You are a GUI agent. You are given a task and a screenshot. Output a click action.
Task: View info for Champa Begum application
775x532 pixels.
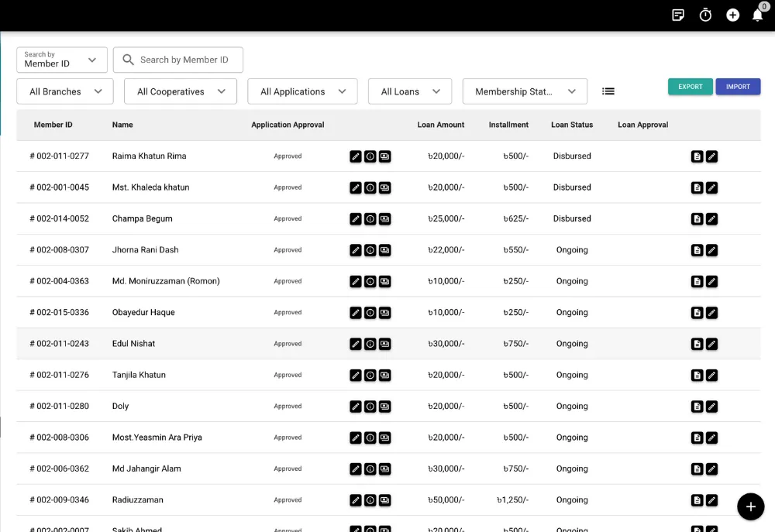[370, 219]
